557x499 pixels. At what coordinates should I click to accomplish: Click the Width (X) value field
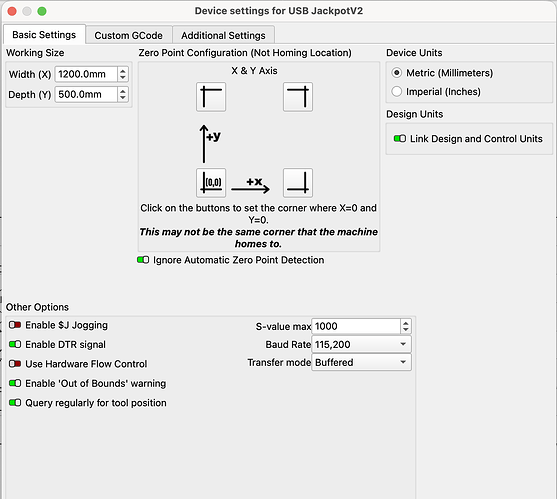(86, 74)
